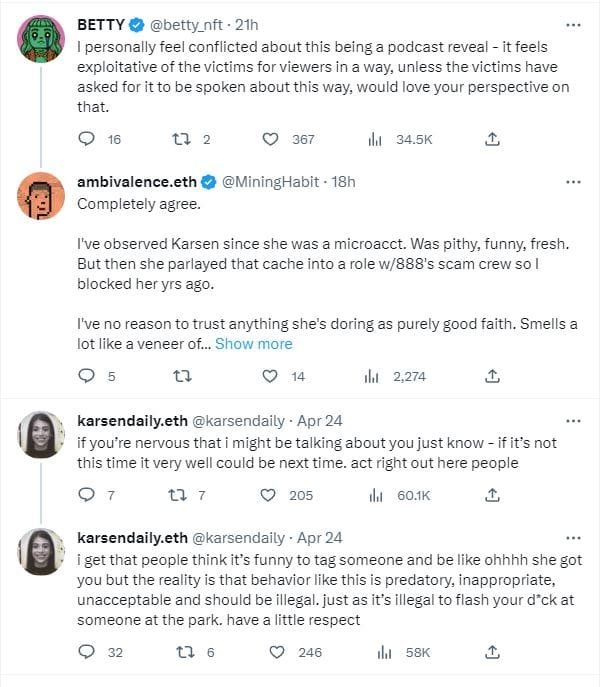
Task: Reply to karsendaily's tweet with 32 replies
Action: coord(86,652)
